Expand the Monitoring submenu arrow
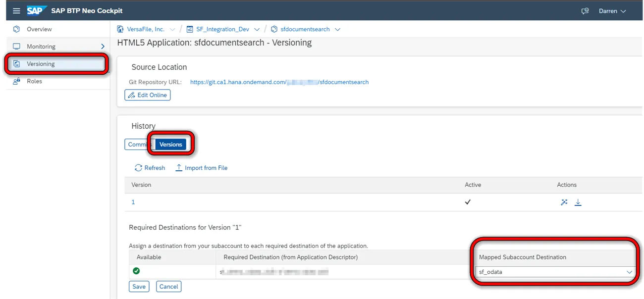Viewport: 644px width, 299px height. pos(103,47)
